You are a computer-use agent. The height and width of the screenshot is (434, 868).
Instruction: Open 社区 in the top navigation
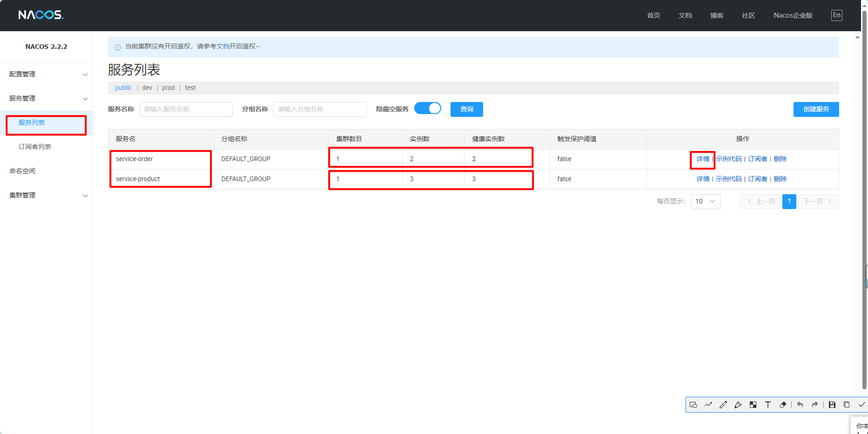748,15
